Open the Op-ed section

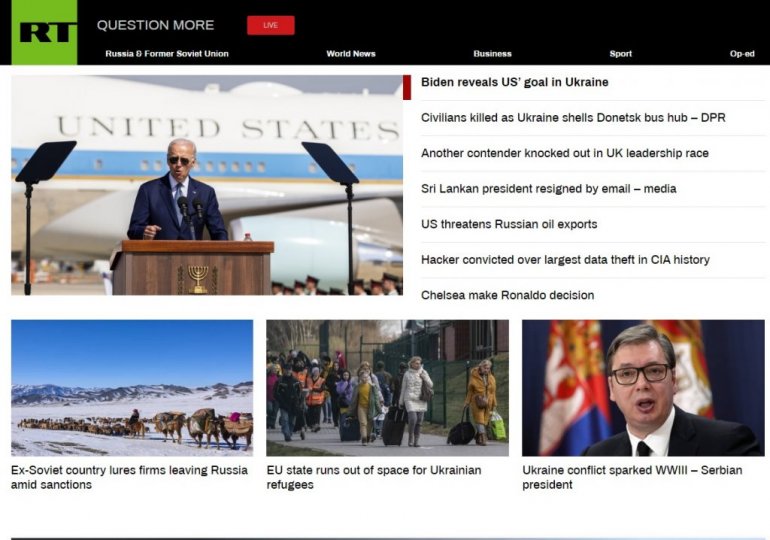point(742,54)
